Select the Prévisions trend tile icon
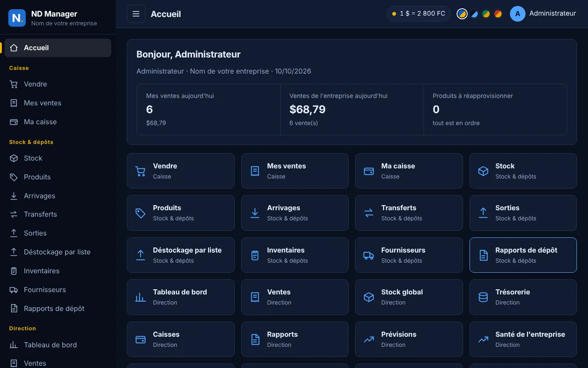The width and height of the screenshot is (588, 368). tap(368, 339)
